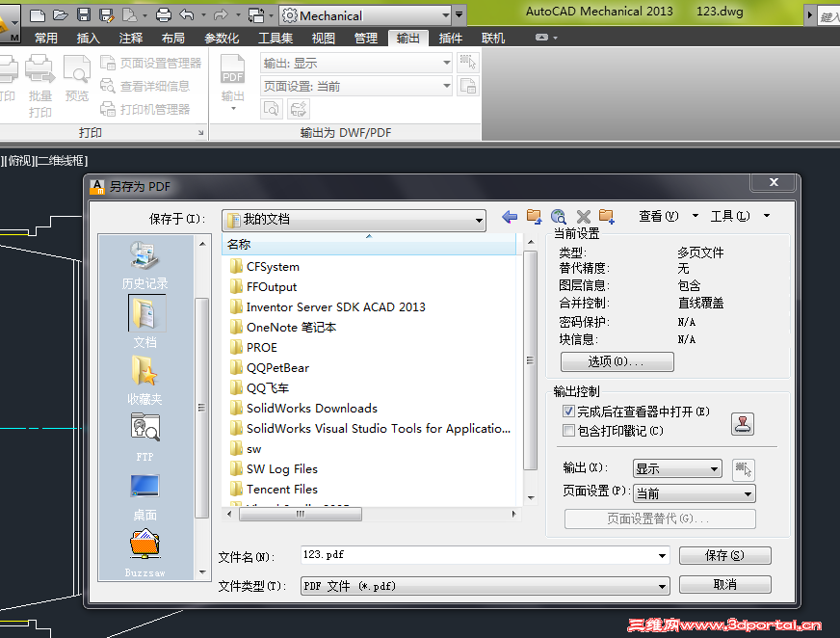The height and width of the screenshot is (638, 840).
Task: Click the page setup override icon in ribbon
Action: click(x=468, y=86)
